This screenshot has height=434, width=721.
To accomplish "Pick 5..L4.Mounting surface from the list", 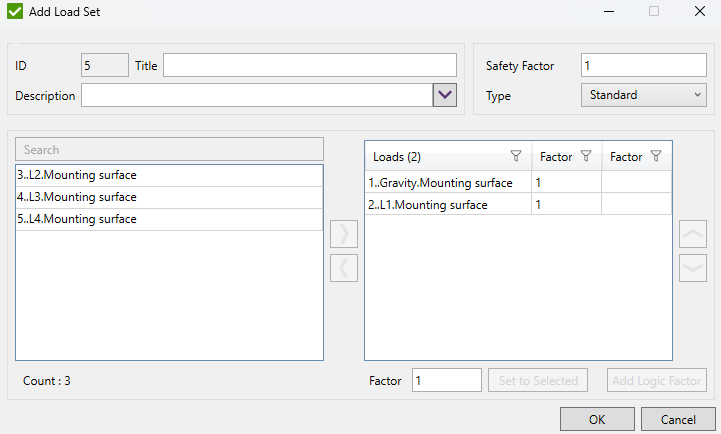I will [x=168, y=219].
